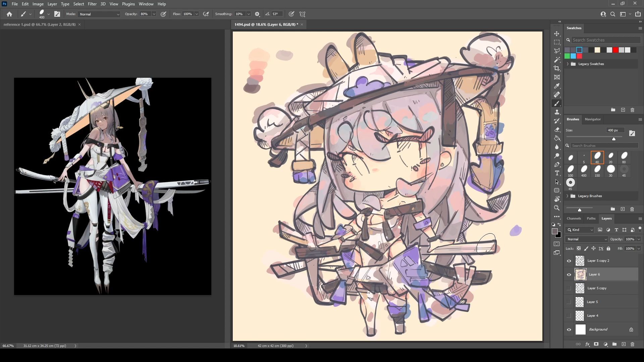Select Layer 5 copy thumbnail
This screenshot has height=362, width=644.
click(580, 288)
